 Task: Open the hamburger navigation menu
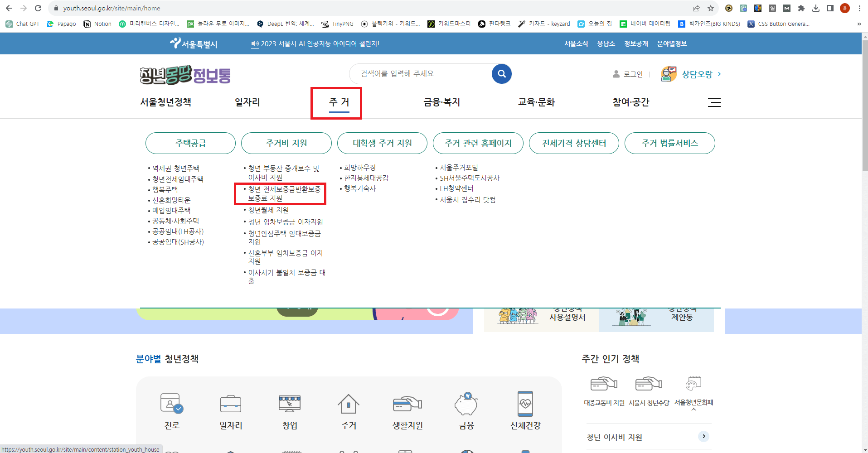click(714, 102)
